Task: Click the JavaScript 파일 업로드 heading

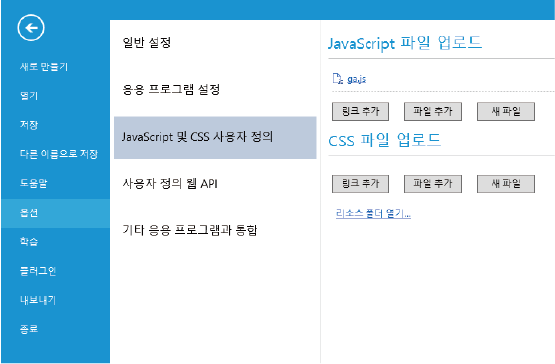Action: (405, 43)
